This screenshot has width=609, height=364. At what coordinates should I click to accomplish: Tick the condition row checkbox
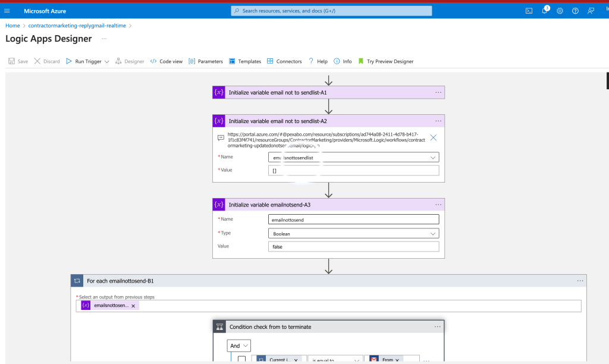[241, 359]
